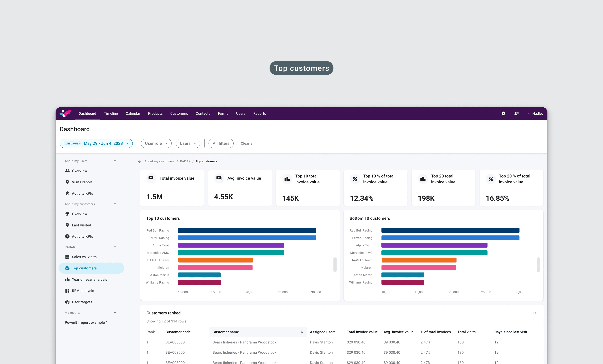Click the back arrow in the breadcrumb

(139, 161)
